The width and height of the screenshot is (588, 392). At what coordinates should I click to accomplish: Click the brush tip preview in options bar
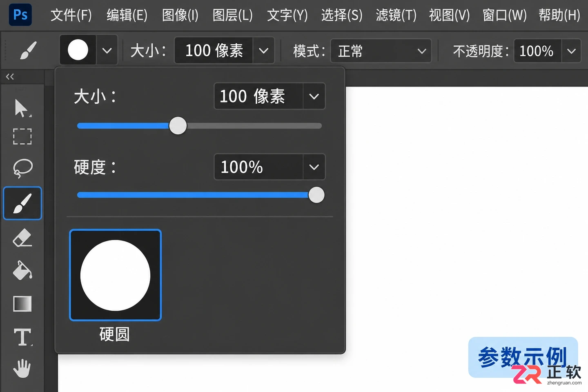pyautogui.click(x=78, y=50)
